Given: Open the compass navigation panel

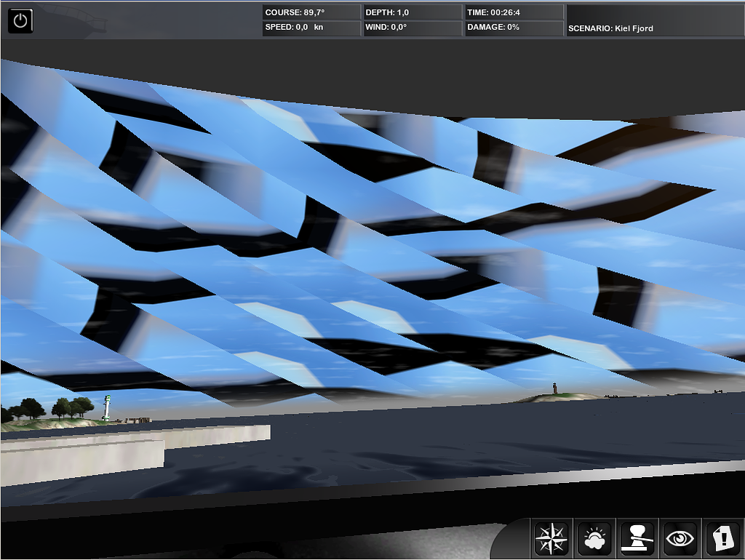Looking at the screenshot, I should (551, 538).
